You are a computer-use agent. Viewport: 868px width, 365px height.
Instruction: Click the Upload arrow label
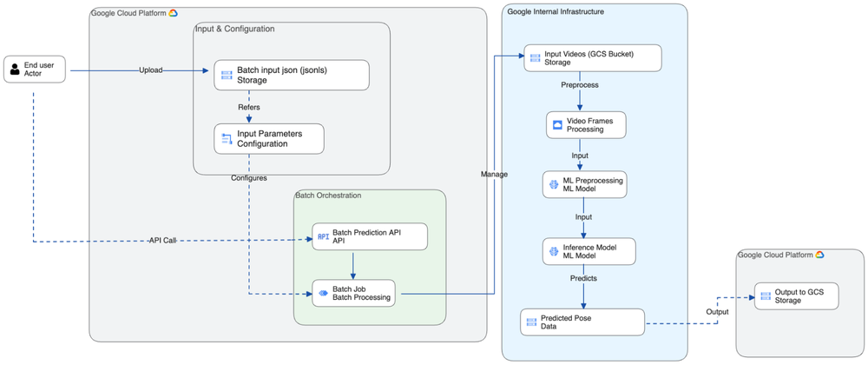(150, 70)
